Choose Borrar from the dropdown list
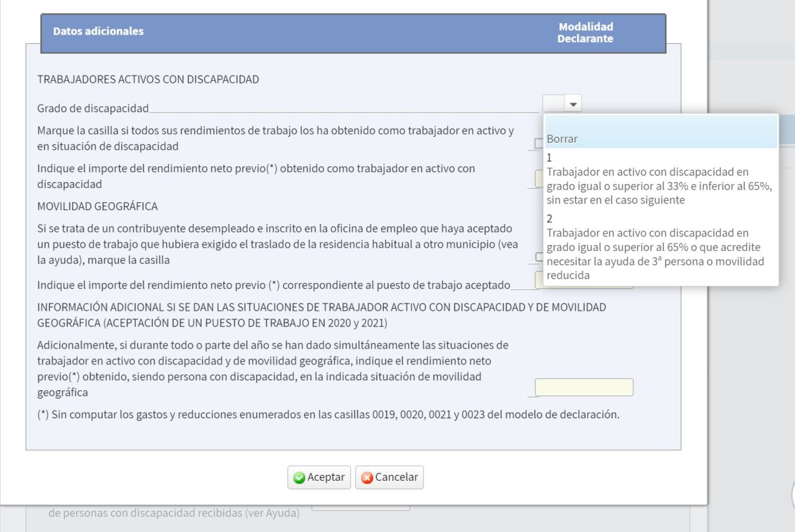 562,139
